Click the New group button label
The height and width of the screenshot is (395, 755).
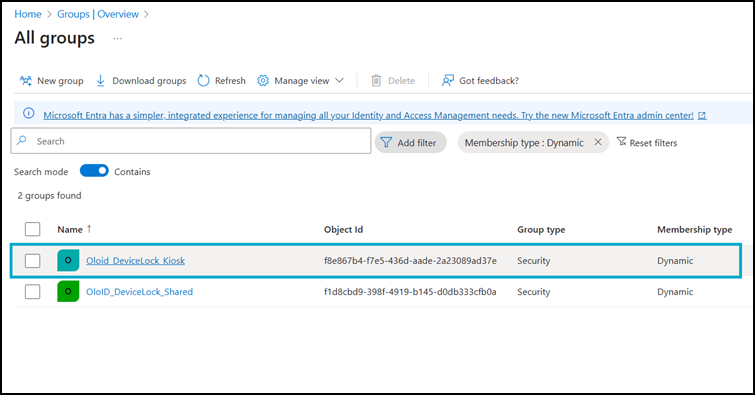pos(60,81)
